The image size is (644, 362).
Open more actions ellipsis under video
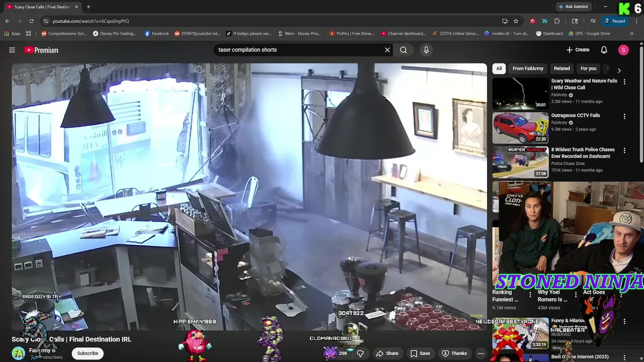(481, 353)
